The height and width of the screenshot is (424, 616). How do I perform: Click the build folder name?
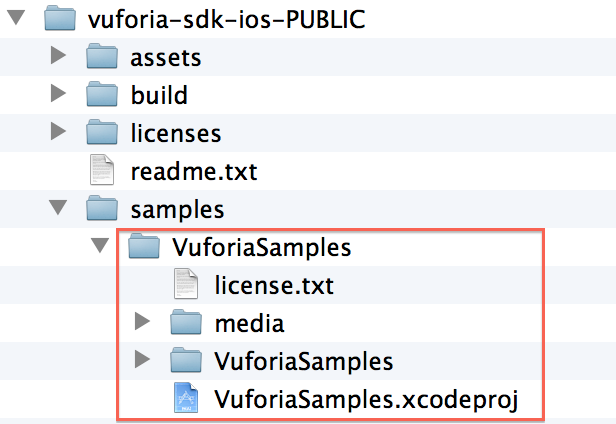[x=159, y=95]
